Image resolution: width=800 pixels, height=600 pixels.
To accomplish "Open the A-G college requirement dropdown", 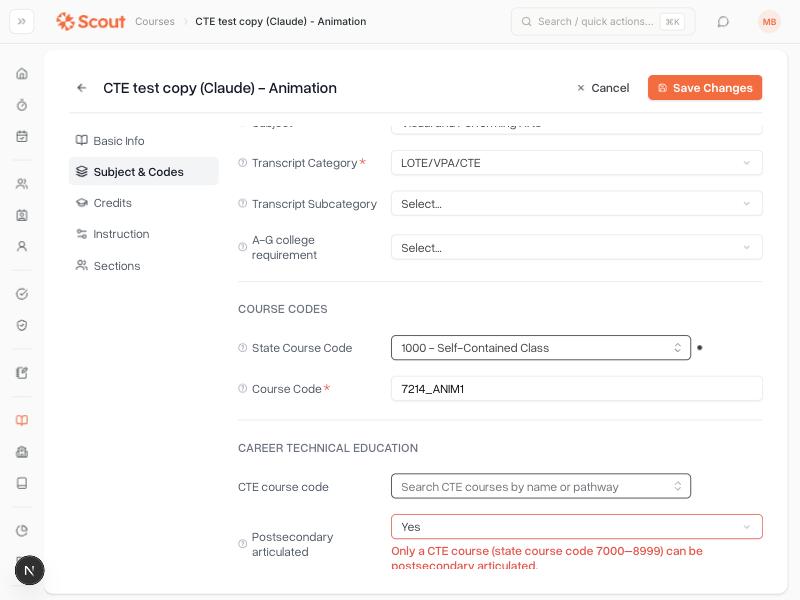I will (x=577, y=247).
